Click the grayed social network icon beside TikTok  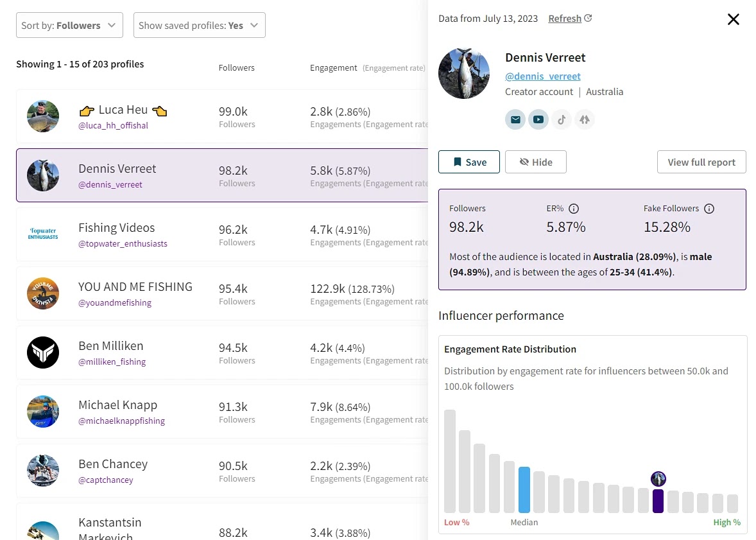pos(585,119)
